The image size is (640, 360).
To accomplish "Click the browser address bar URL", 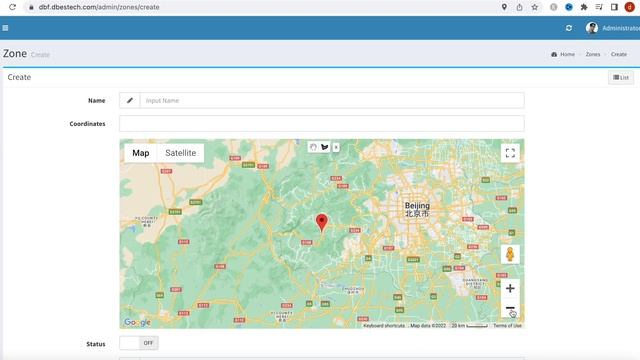I will pos(99,7).
